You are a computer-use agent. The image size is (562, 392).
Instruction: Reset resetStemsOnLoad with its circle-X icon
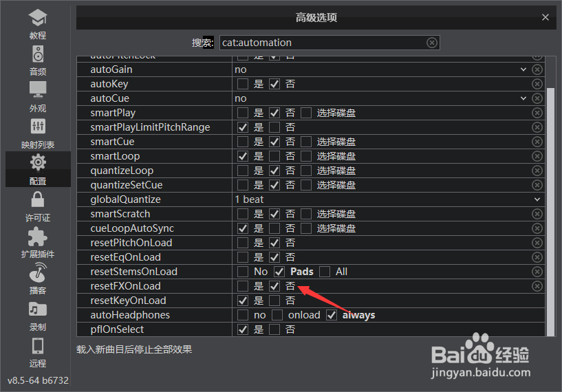pos(537,272)
